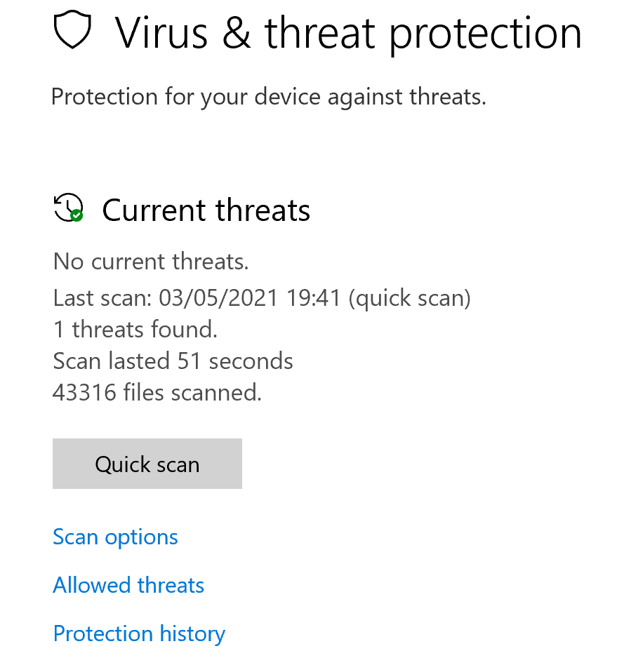The image size is (617, 672).
Task: Click the shield icon beside the page title
Action: [72, 29]
